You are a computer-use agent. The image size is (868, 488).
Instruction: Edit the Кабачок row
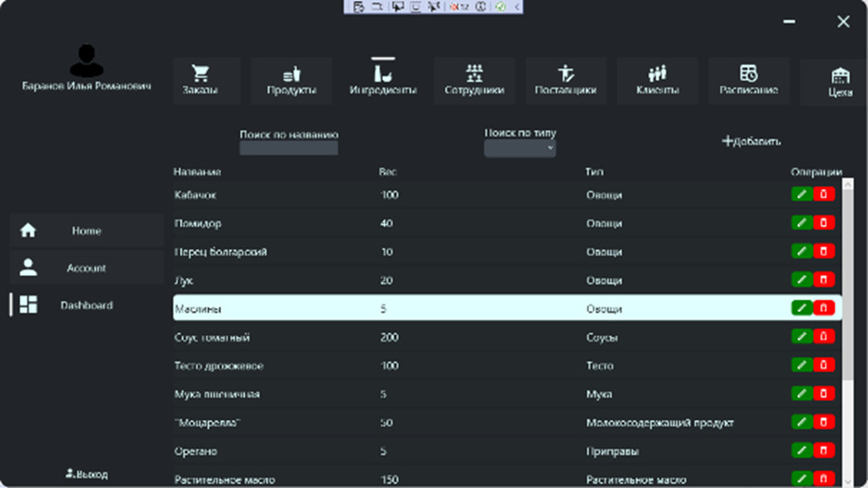(x=802, y=194)
